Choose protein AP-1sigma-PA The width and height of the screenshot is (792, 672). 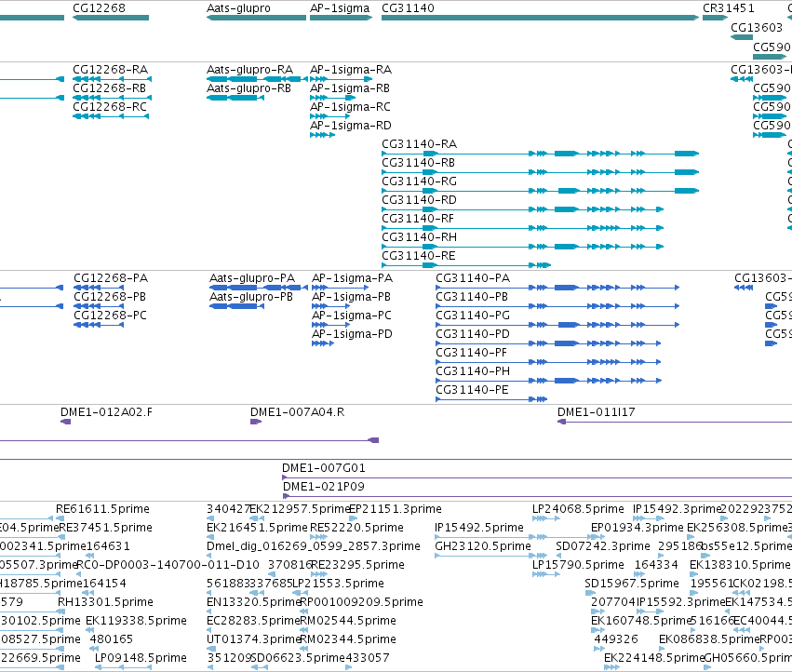click(352, 278)
